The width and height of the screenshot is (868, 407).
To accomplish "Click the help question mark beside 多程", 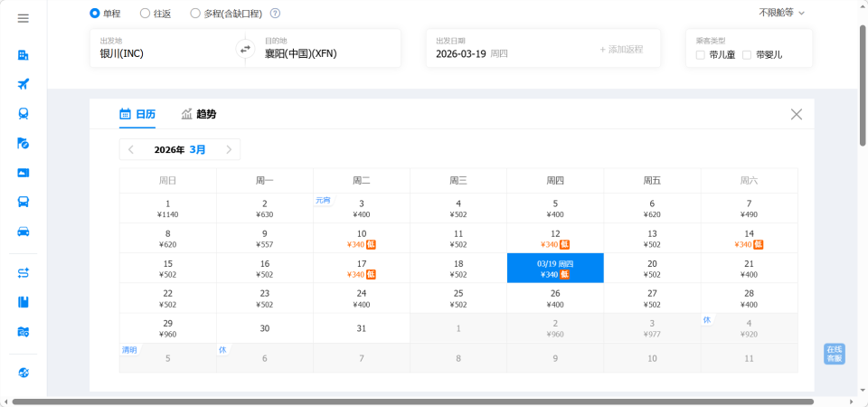I will point(275,14).
